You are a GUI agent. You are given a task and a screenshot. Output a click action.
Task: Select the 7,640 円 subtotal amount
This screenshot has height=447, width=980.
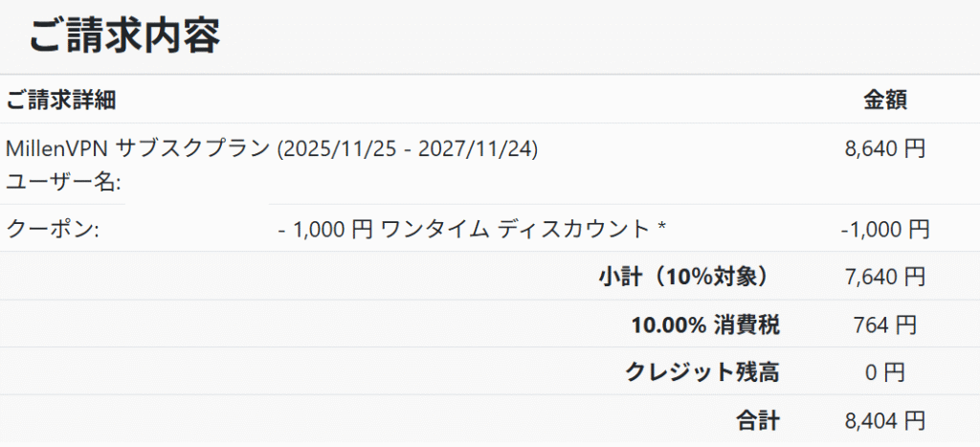coord(885,278)
